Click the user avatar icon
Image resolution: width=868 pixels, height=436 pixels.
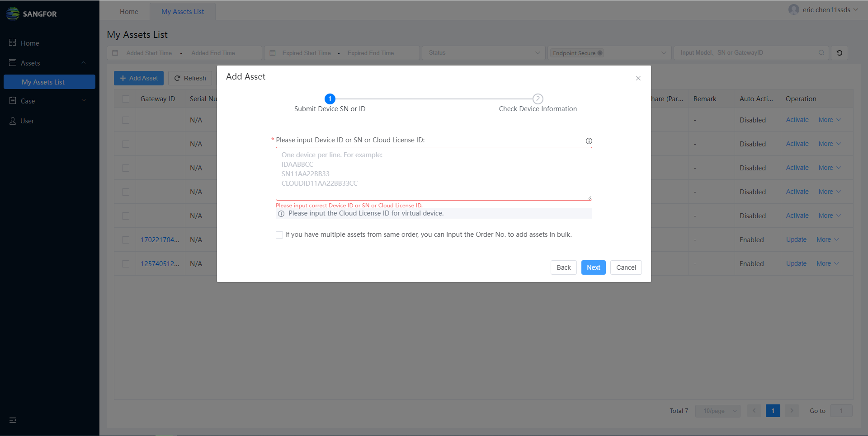(793, 10)
